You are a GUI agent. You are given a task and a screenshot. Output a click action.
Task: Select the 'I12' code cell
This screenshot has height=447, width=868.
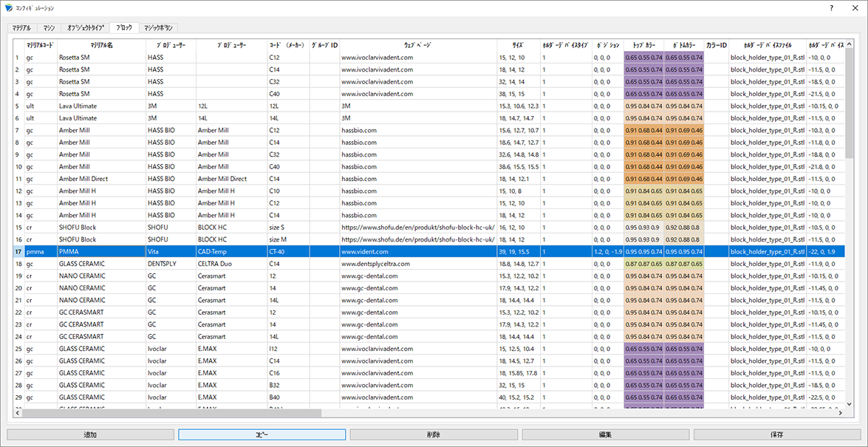pyautogui.click(x=288, y=349)
